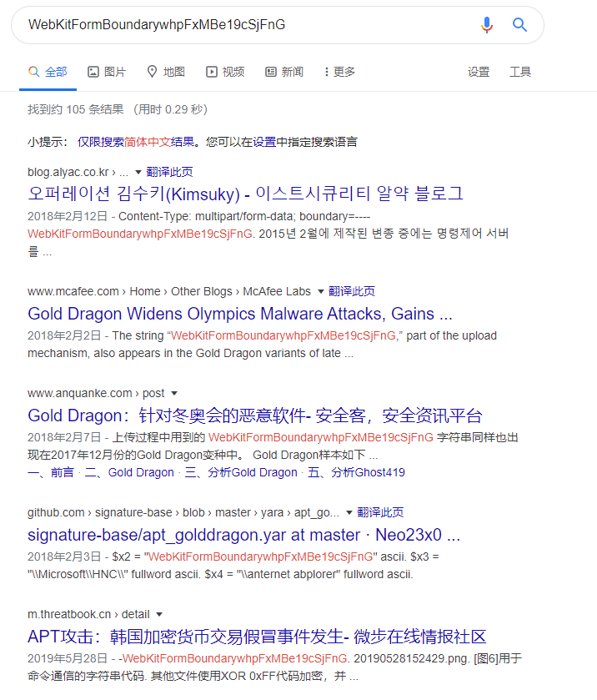597x700 pixels.
Task: Open Gold Dragon 针对冬奥会的恶意软件 result
Action: [x=255, y=415]
